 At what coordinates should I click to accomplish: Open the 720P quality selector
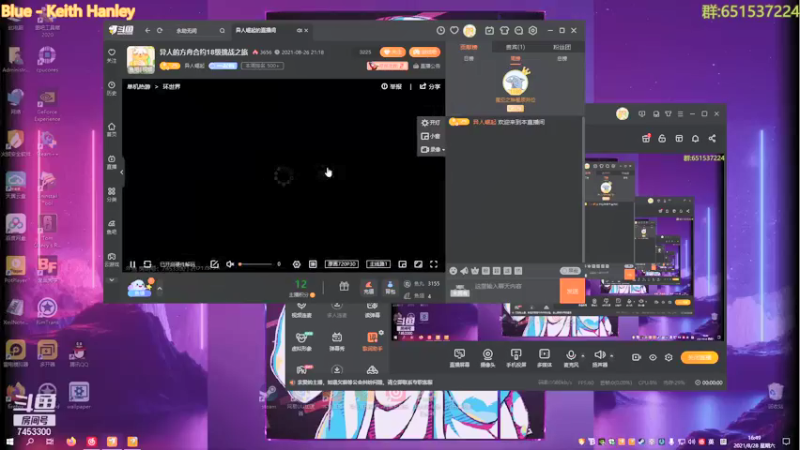(x=342, y=264)
